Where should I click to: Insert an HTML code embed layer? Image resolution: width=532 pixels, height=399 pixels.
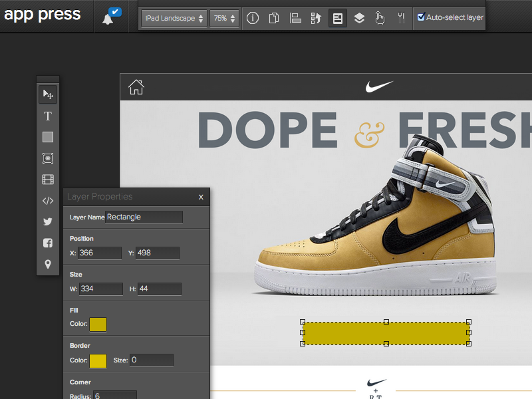[48, 201]
